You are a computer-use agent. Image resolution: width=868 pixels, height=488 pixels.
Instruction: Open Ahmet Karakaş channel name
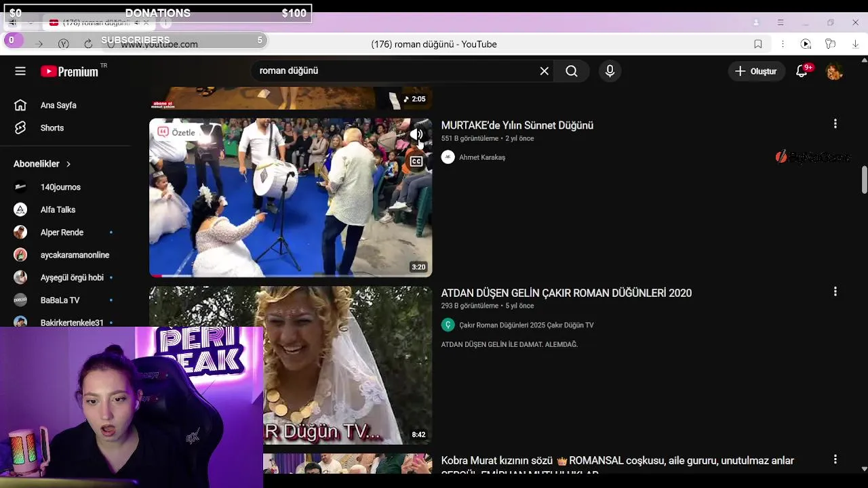pyautogui.click(x=482, y=157)
